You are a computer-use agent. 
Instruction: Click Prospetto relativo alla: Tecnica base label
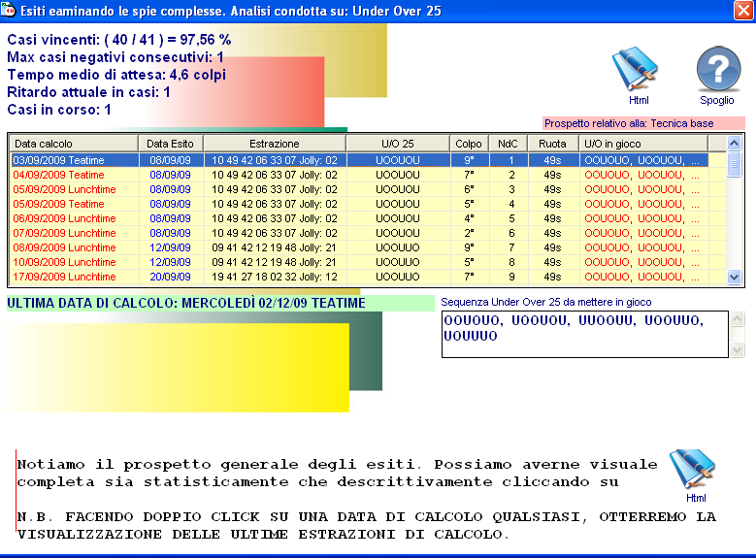pos(643,123)
